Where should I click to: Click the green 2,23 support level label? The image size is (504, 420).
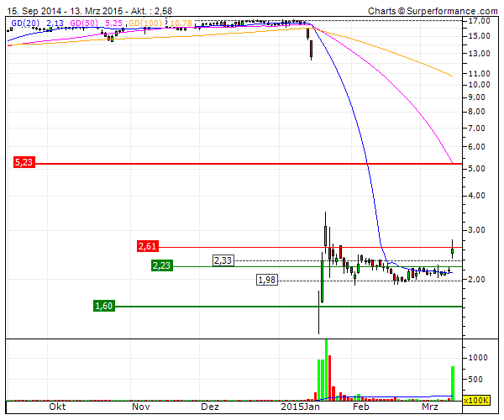(x=161, y=265)
